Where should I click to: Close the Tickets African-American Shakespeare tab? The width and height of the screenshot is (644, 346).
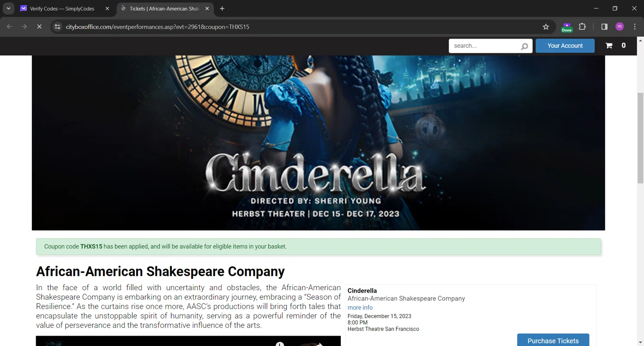pos(207,9)
